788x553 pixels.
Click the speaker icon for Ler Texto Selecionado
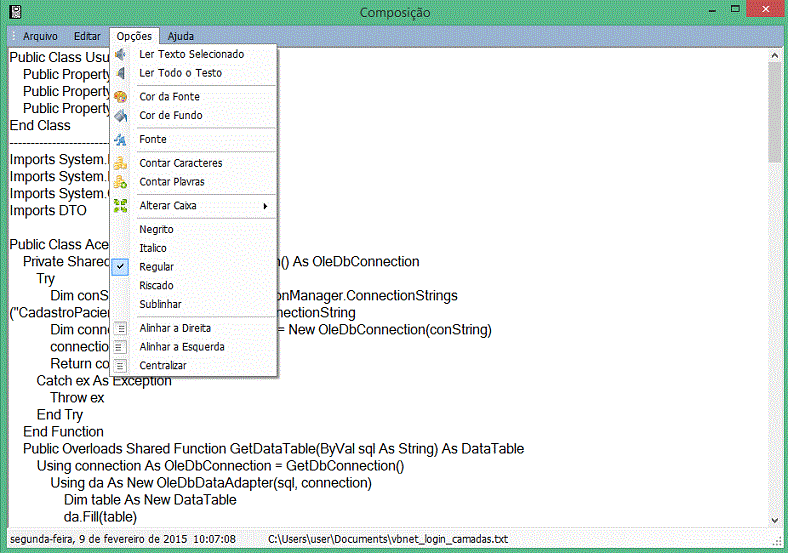[x=121, y=54]
